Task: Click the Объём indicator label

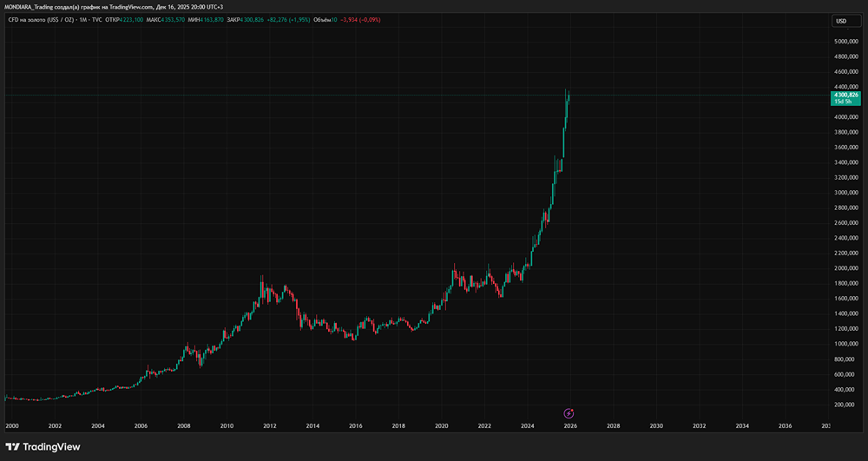Action: pos(323,20)
